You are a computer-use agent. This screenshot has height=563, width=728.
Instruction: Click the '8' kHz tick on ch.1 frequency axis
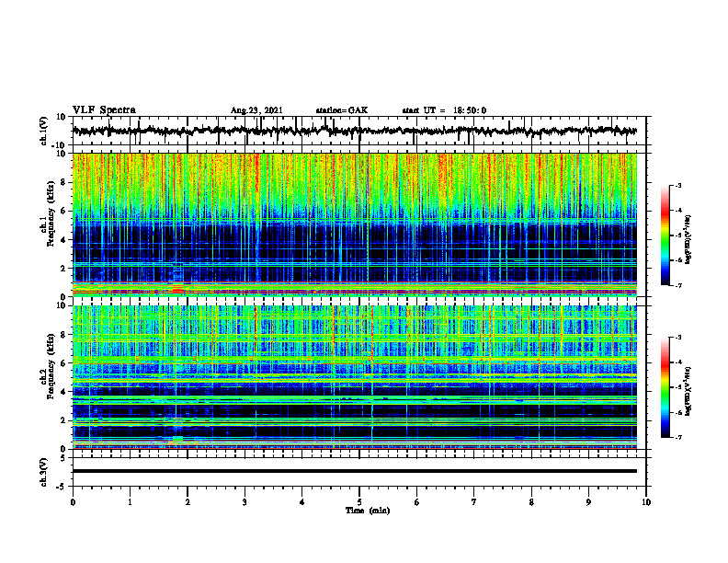pyautogui.click(x=63, y=182)
